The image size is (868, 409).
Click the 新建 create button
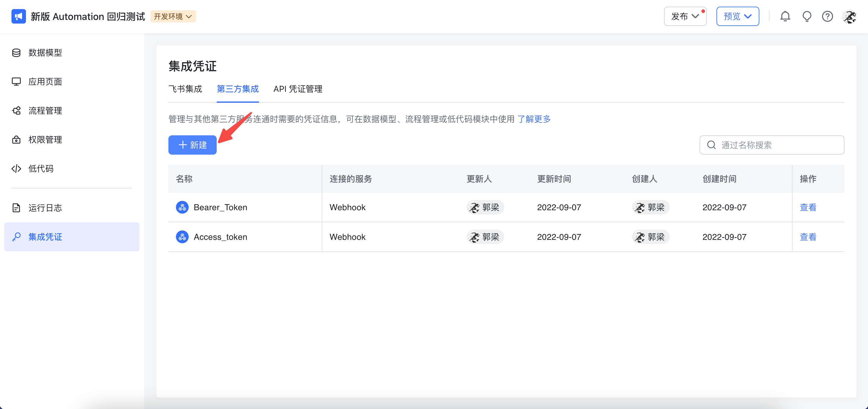(192, 145)
